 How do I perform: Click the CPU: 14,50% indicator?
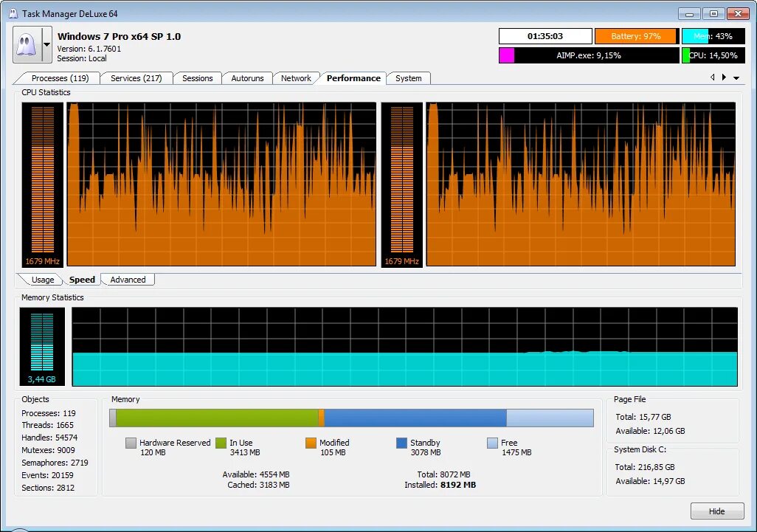click(713, 55)
